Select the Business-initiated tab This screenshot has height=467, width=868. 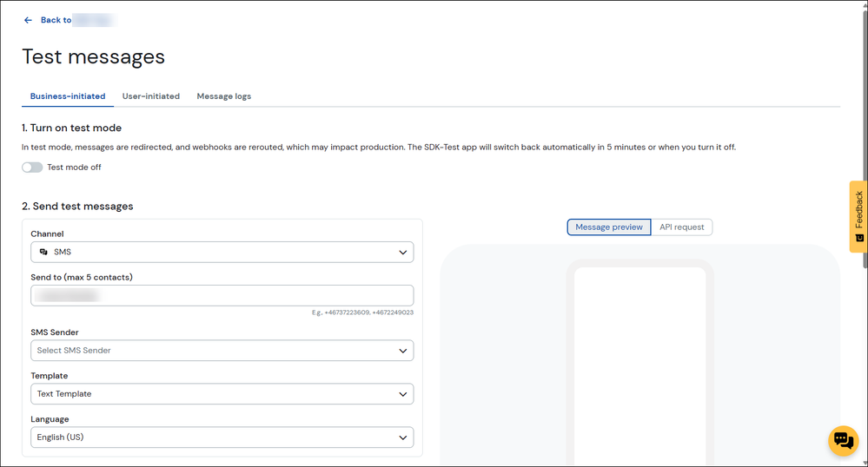(x=68, y=96)
